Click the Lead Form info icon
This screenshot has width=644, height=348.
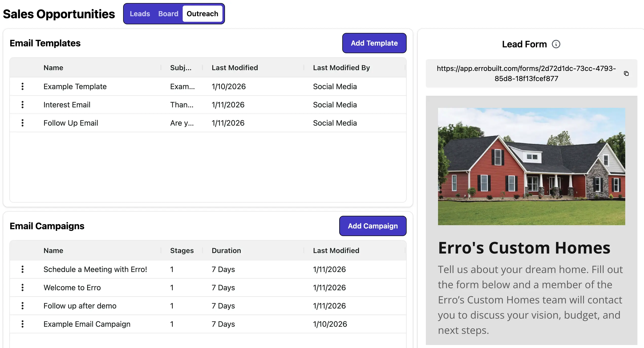pyautogui.click(x=556, y=44)
